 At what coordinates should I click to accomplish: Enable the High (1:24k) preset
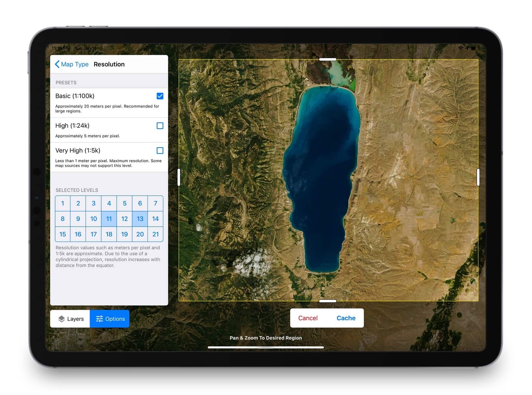coord(160,126)
